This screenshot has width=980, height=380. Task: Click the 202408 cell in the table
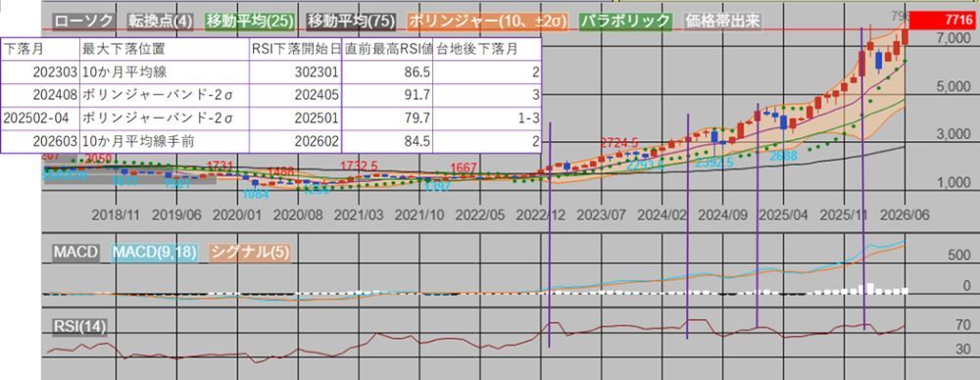(40, 96)
